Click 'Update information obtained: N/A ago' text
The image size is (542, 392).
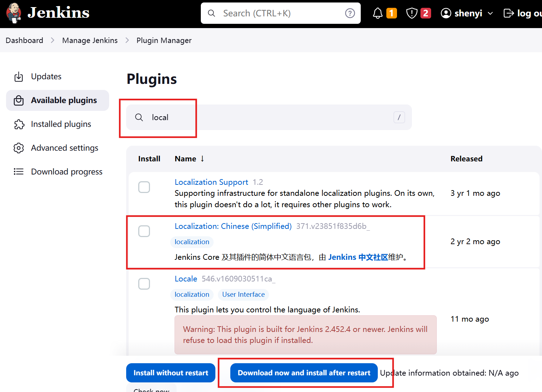pos(449,373)
